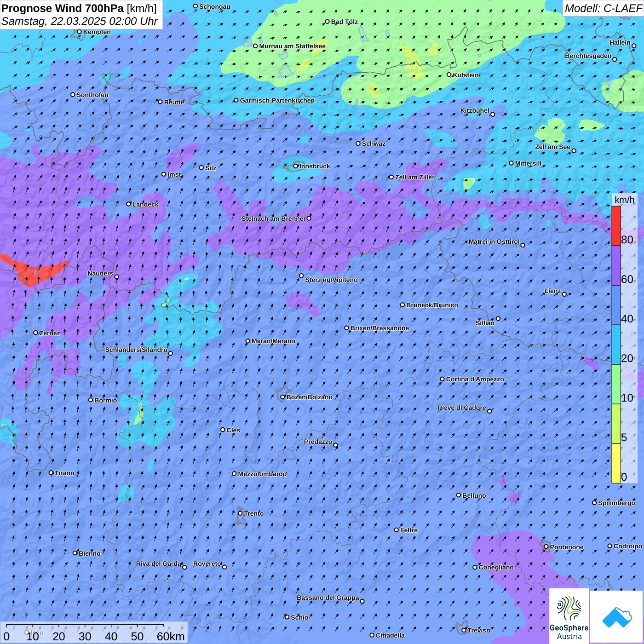The image size is (644, 644).
Task: Click the Nauders city label
Action: (x=100, y=273)
